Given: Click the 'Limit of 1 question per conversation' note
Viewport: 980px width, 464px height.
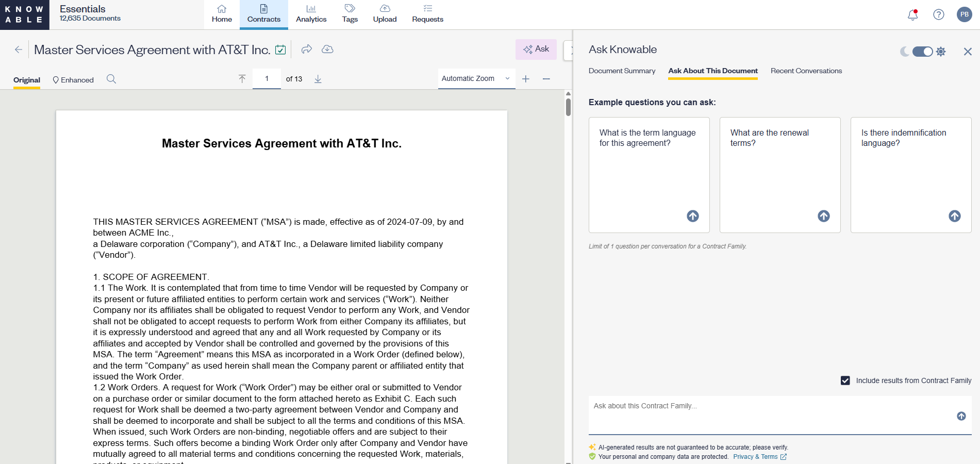Looking at the screenshot, I should pos(668,246).
